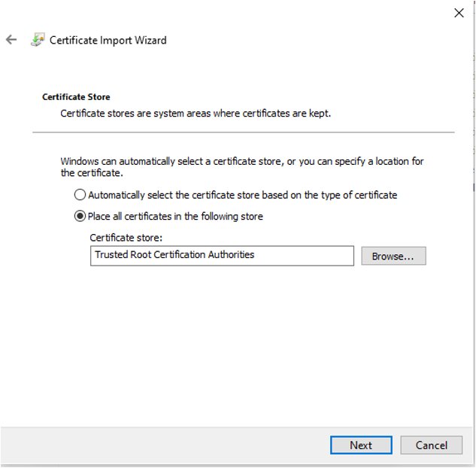Click the 'Certificate store:' field label

coord(126,238)
